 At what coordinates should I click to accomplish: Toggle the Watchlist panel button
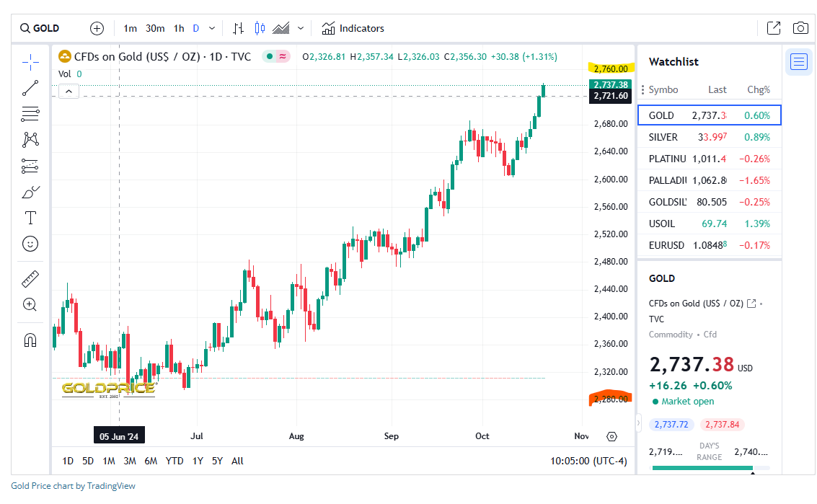(799, 61)
